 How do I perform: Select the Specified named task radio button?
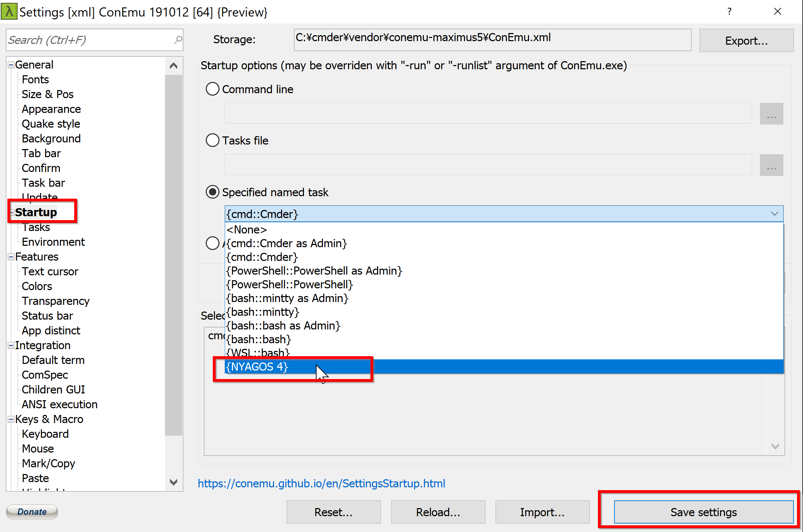pyautogui.click(x=212, y=192)
